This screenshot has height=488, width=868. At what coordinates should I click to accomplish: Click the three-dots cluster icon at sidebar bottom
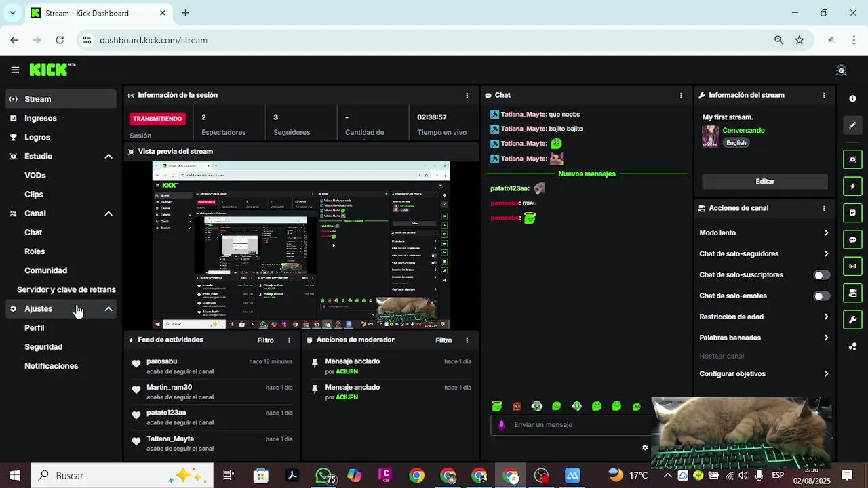(852, 346)
